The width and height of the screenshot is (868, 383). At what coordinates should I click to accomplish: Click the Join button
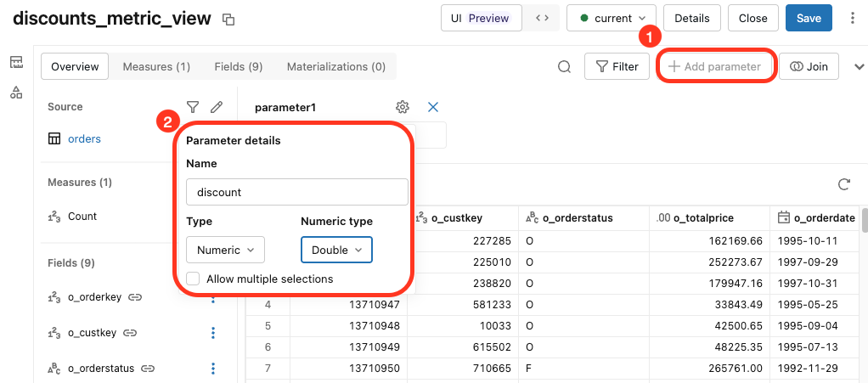coord(809,66)
